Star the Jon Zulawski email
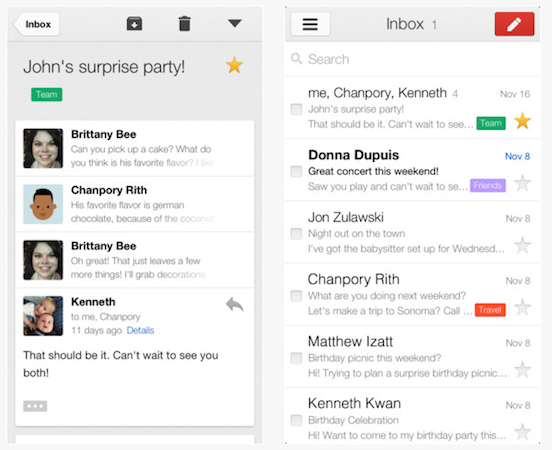The image size is (552, 450). 522,245
